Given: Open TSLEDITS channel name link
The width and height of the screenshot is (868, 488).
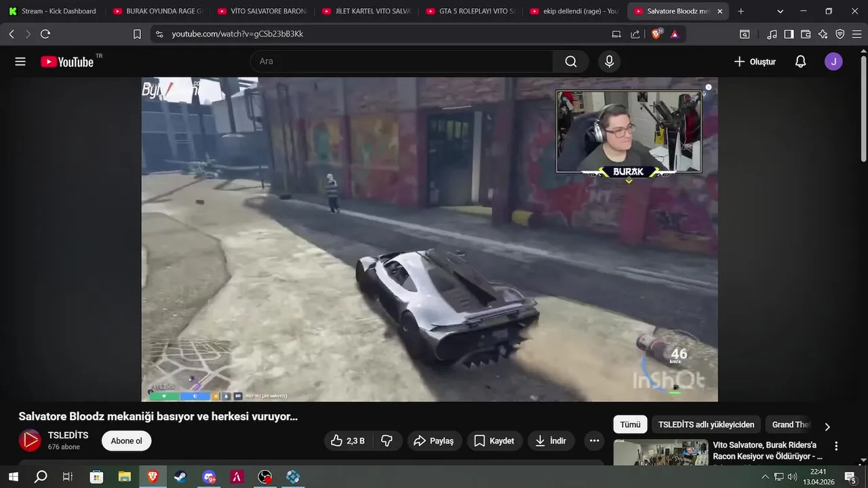Looking at the screenshot, I should coord(68,435).
